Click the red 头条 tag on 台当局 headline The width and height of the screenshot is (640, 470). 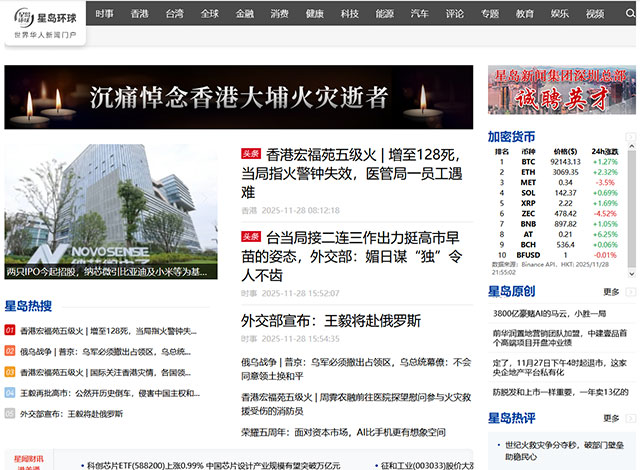[250, 236]
